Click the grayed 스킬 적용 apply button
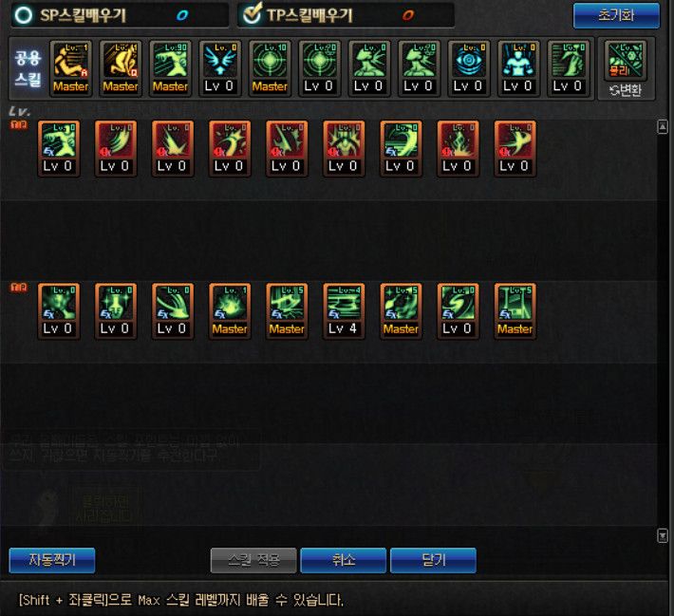 (253, 560)
